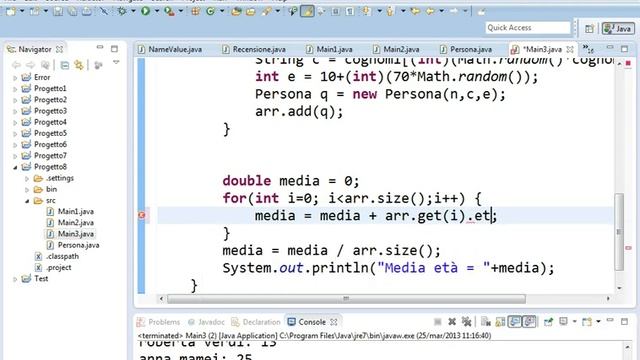Open the Debug dropdown arrow
Image resolution: width=640 pixels, height=360 pixels.
(133, 11)
